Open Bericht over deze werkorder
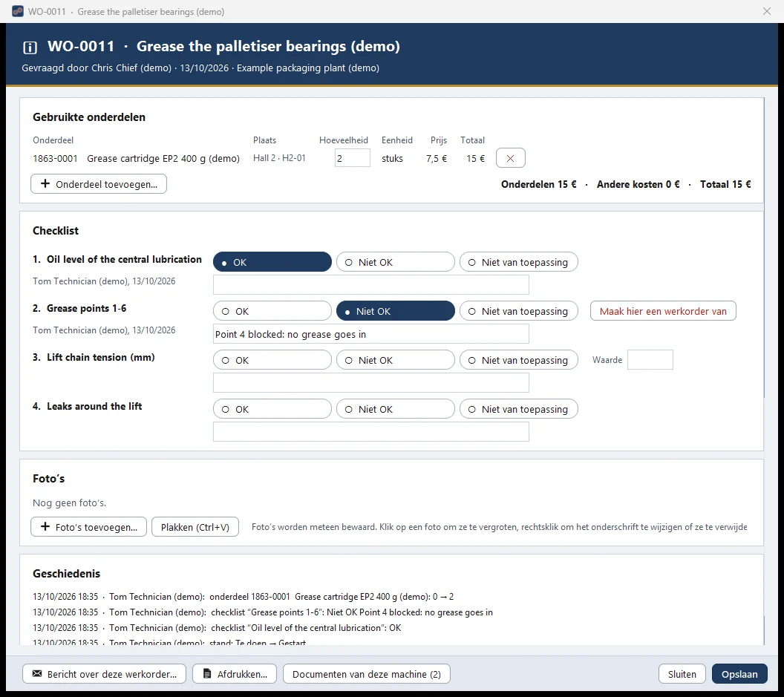Viewport: 784px width, 697px height. click(x=104, y=674)
